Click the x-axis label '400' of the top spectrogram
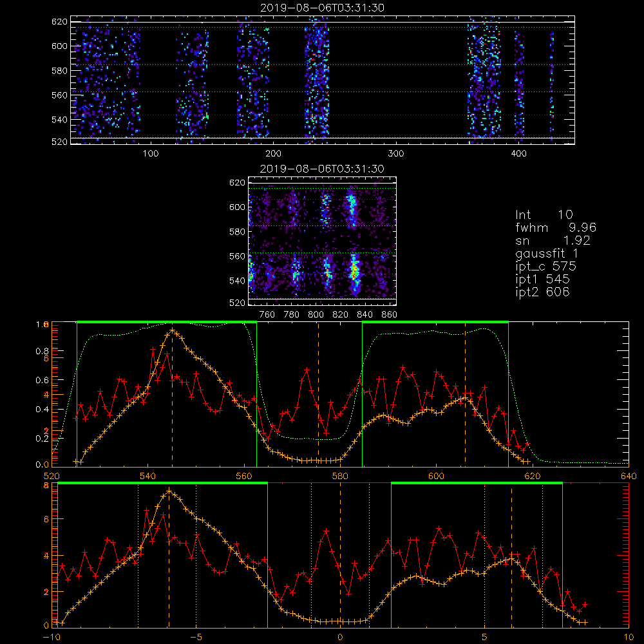Image resolution: width=644 pixels, height=644 pixels. pos(518,154)
